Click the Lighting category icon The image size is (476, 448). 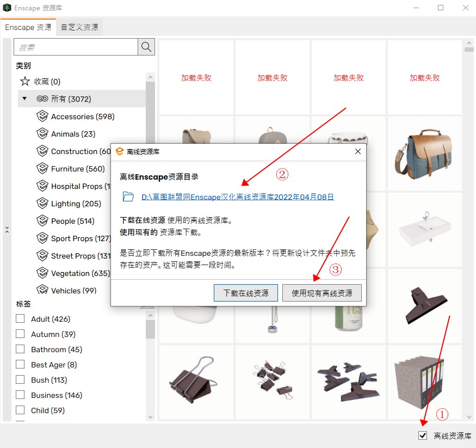tap(42, 204)
